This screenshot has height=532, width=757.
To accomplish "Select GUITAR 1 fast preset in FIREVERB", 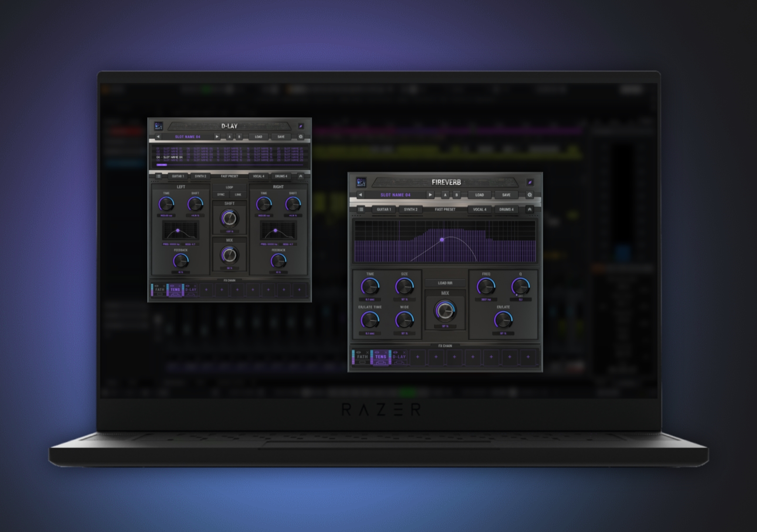I will click(384, 210).
